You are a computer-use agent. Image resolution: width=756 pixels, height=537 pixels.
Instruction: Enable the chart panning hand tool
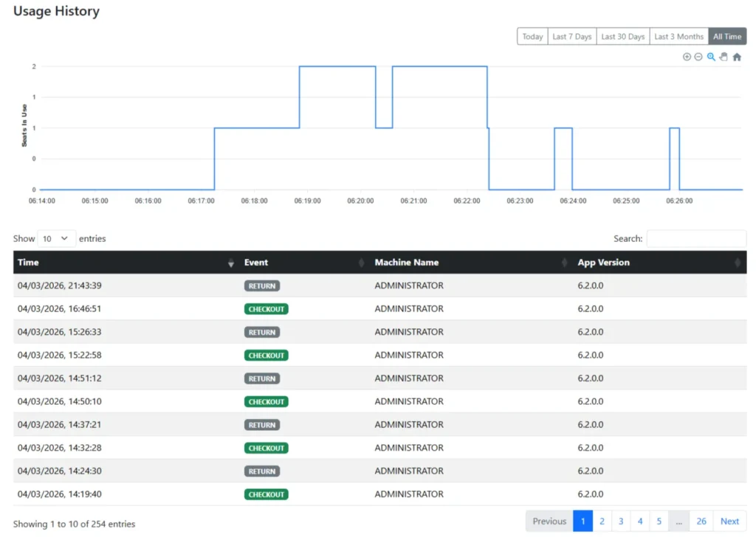(724, 57)
